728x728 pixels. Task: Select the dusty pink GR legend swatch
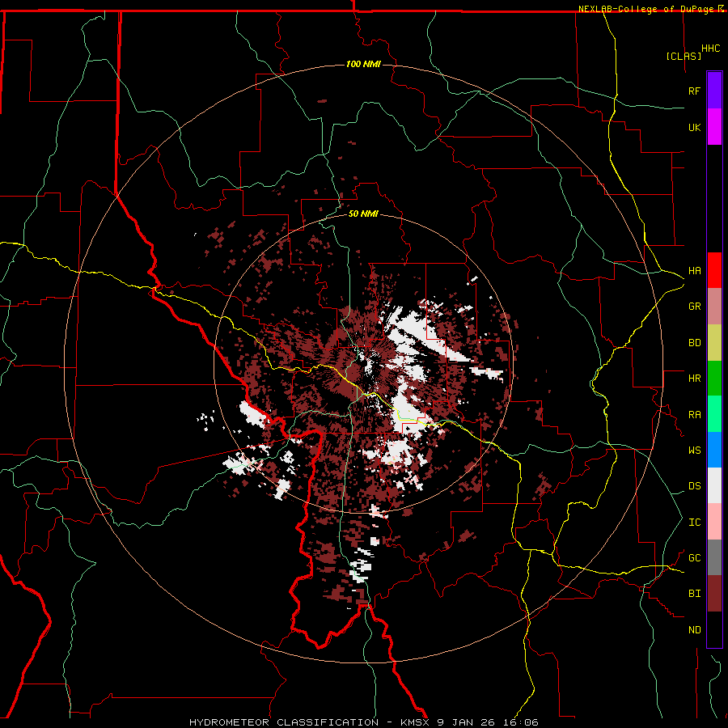(x=714, y=307)
